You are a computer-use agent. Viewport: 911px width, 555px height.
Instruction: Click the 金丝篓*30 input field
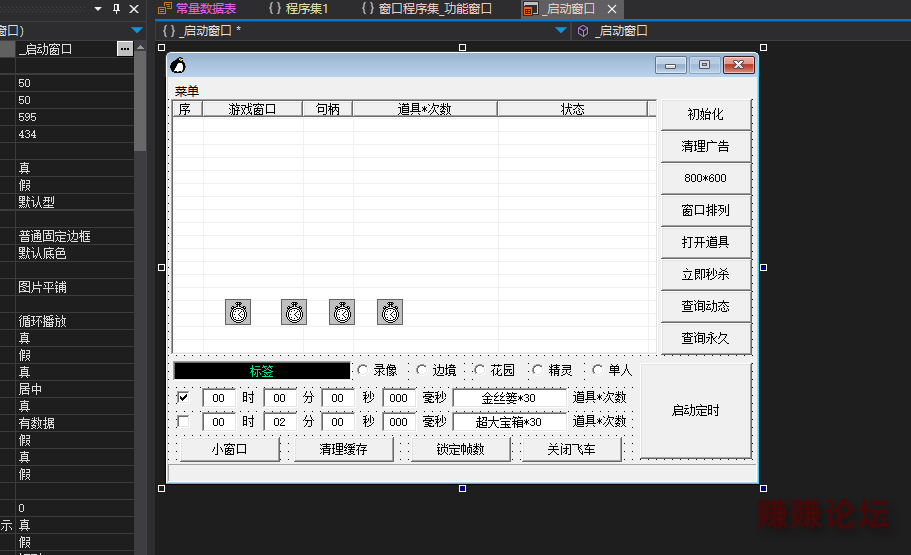click(x=509, y=397)
